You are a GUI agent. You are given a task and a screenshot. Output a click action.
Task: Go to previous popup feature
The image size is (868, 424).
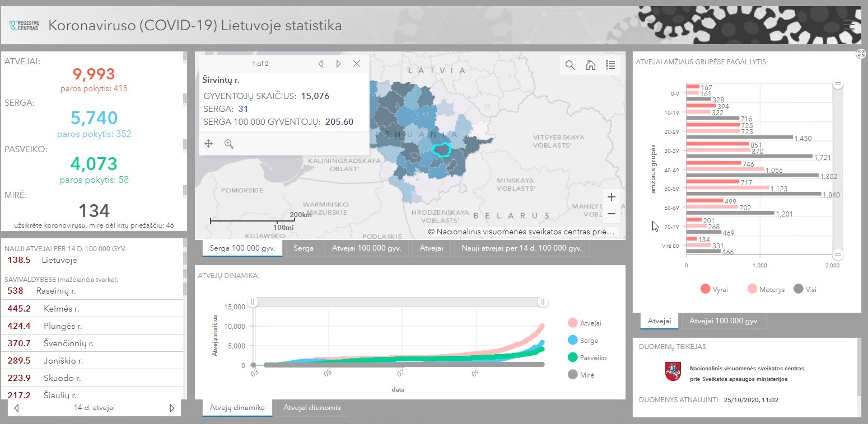(320, 64)
